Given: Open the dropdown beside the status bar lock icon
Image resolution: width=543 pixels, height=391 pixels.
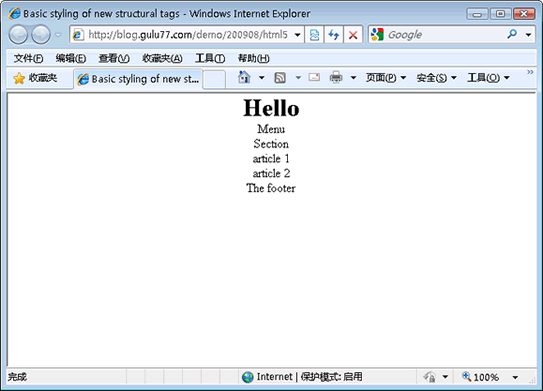Looking at the screenshot, I should [445, 377].
